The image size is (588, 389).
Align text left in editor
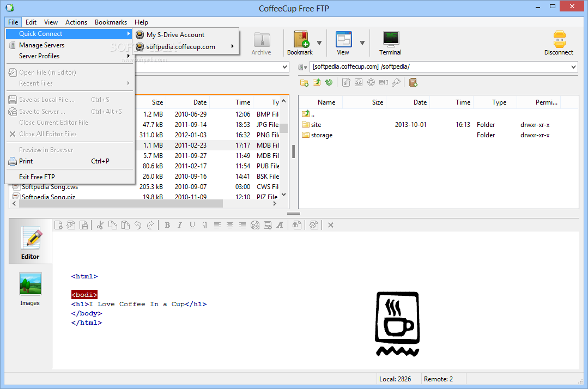coord(217,225)
